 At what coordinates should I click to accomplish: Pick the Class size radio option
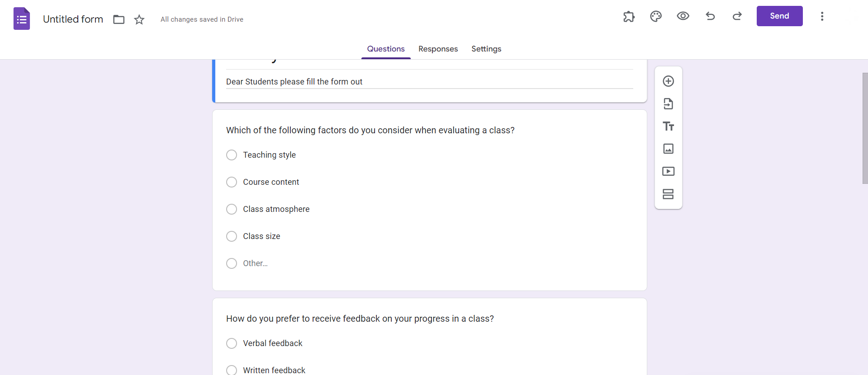click(x=232, y=236)
